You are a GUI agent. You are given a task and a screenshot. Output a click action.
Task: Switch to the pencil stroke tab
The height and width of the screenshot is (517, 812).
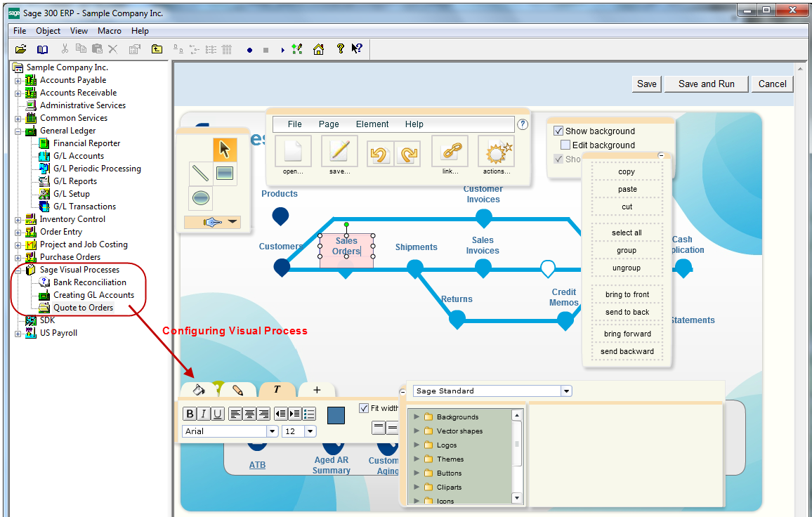[237, 390]
